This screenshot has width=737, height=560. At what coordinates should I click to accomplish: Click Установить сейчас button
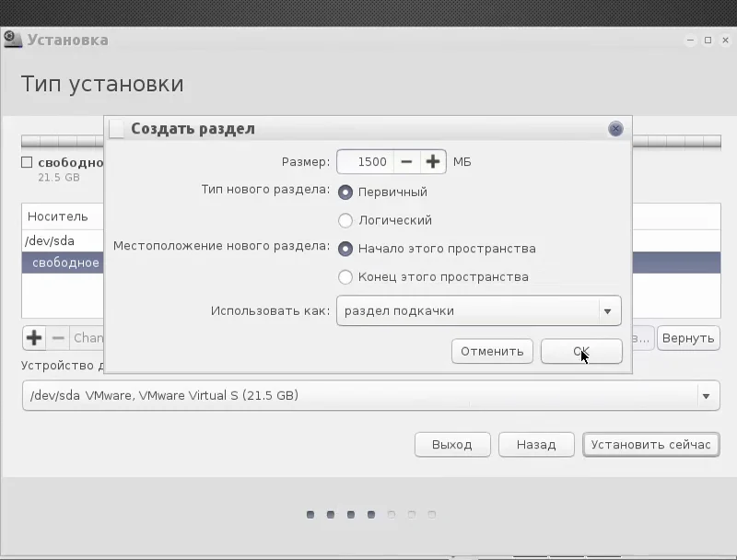point(651,445)
